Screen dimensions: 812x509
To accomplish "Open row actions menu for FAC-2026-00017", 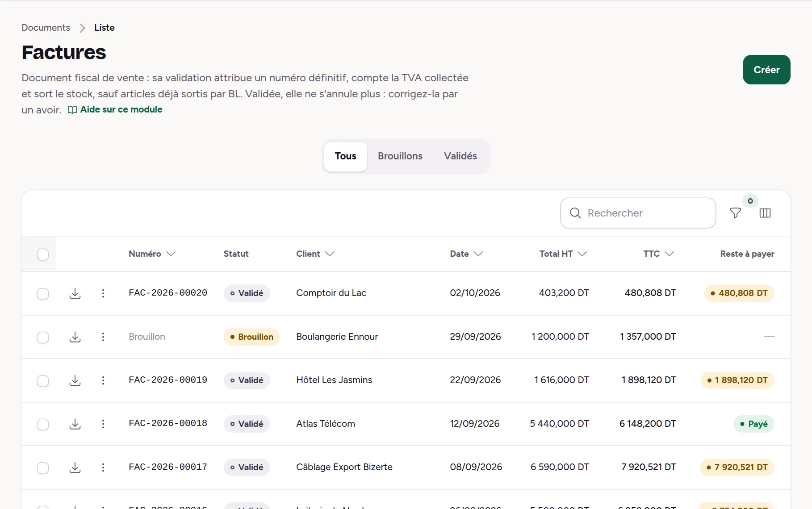I will [x=103, y=467].
